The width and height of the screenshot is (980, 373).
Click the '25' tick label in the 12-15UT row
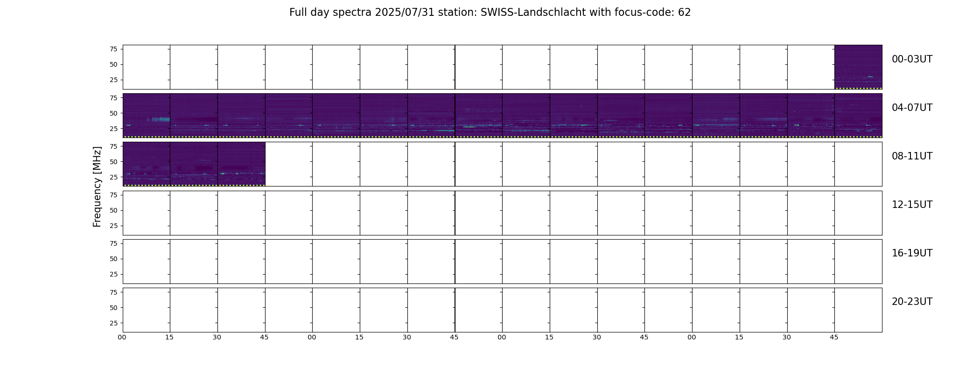113,226
